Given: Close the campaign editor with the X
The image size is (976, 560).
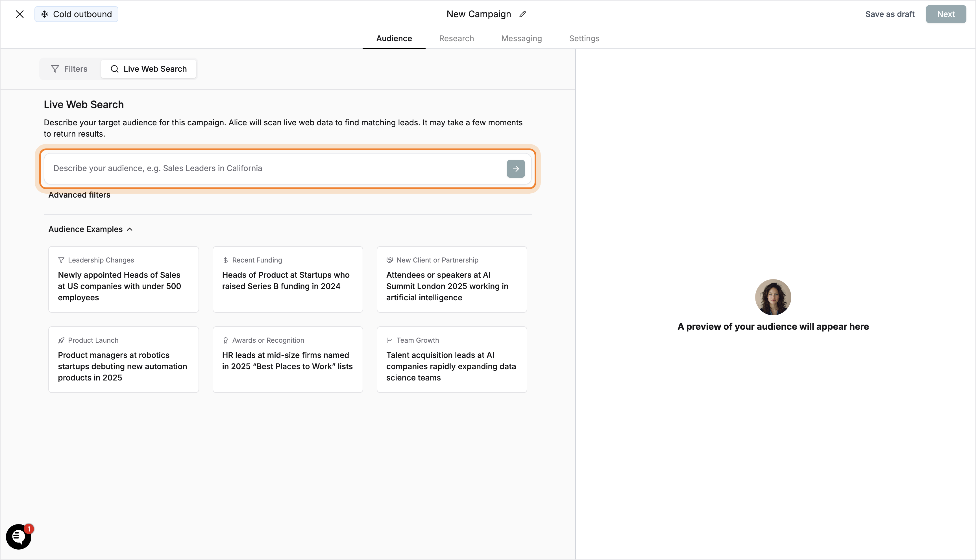Looking at the screenshot, I should [x=19, y=14].
